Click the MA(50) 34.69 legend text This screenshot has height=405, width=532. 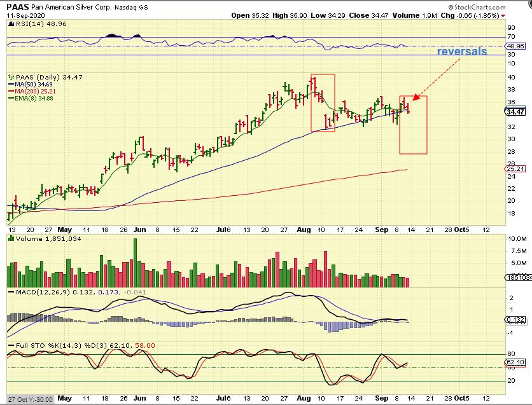pyautogui.click(x=34, y=85)
